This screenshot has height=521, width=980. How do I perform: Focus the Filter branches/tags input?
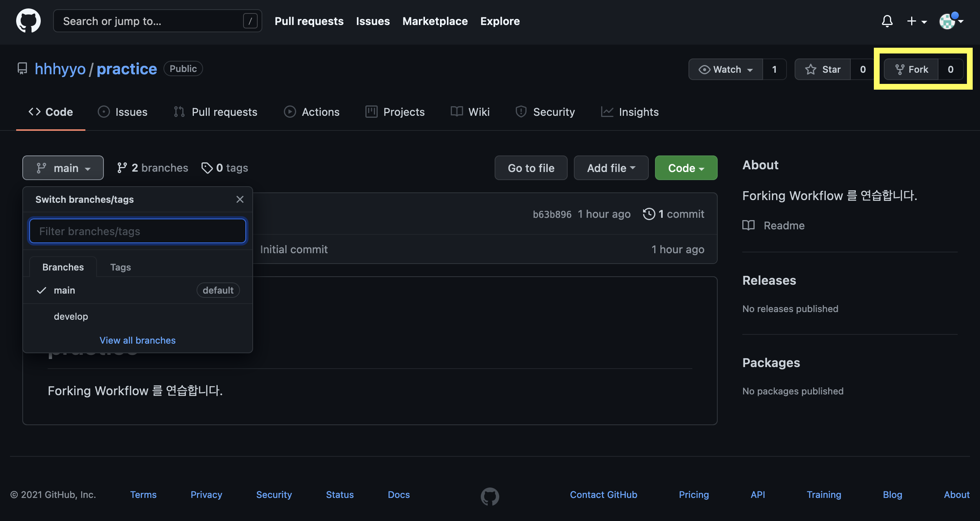pyautogui.click(x=138, y=231)
